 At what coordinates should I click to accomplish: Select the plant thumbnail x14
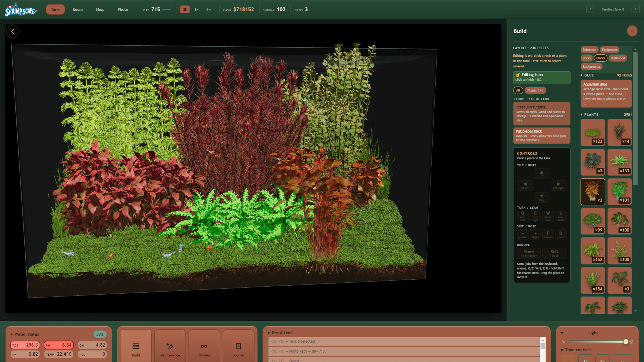click(620, 132)
